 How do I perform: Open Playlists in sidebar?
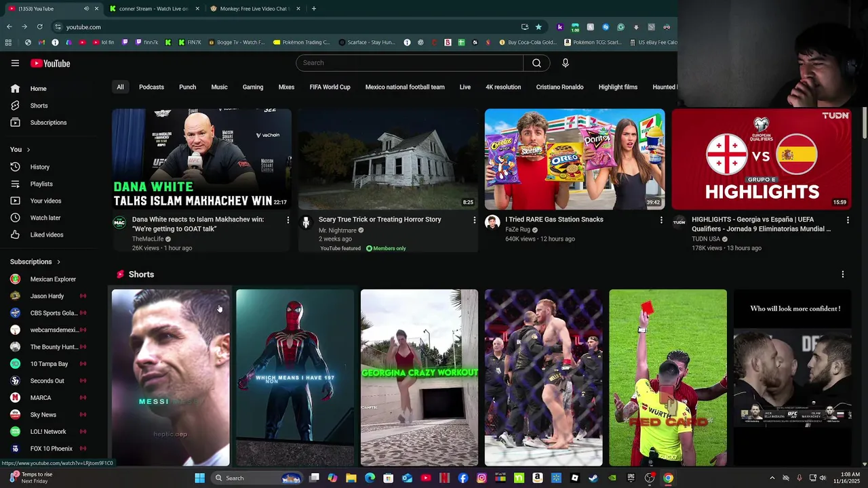point(41,184)
